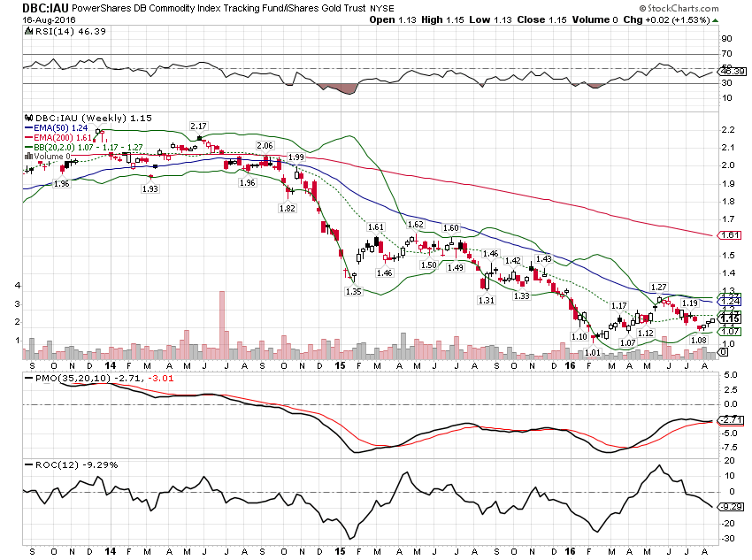Click the EMA(200) 1.61 legend entry
The height and width of the screenshot is (560, 752).
pos(62,138)
